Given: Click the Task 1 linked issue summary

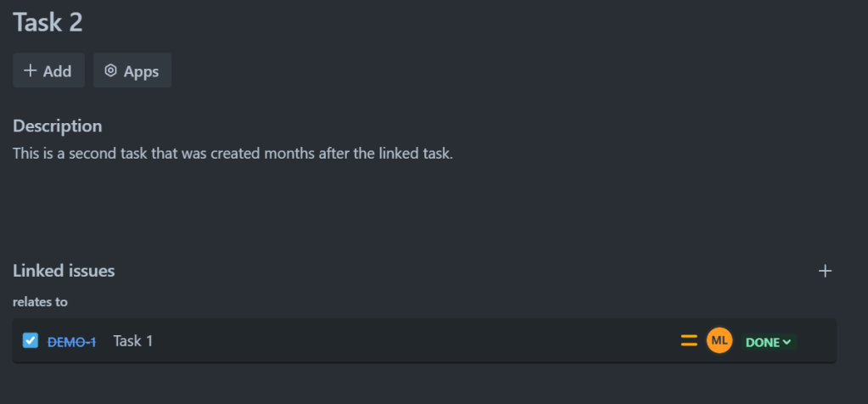Looking at the screenshot, I should [133, 341].
